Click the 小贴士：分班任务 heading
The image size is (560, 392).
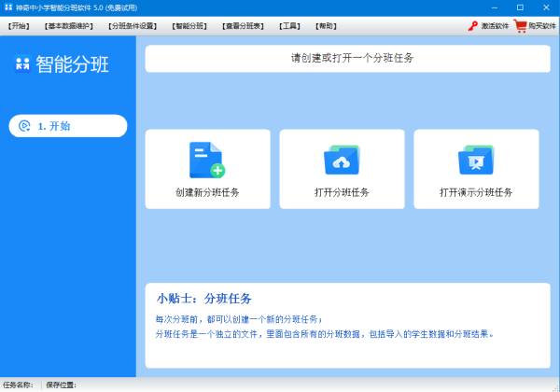click(x=203, y=299)
